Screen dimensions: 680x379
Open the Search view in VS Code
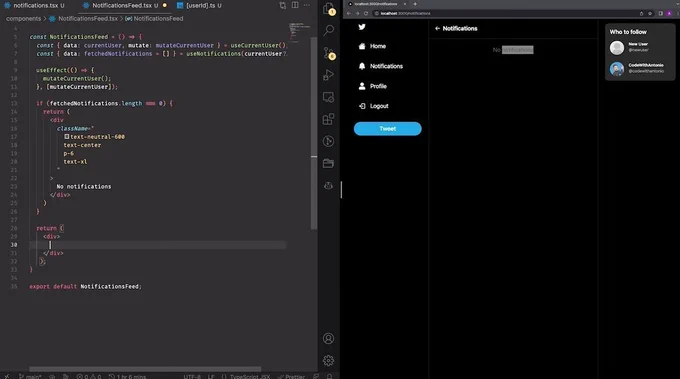tap(329, 30)
